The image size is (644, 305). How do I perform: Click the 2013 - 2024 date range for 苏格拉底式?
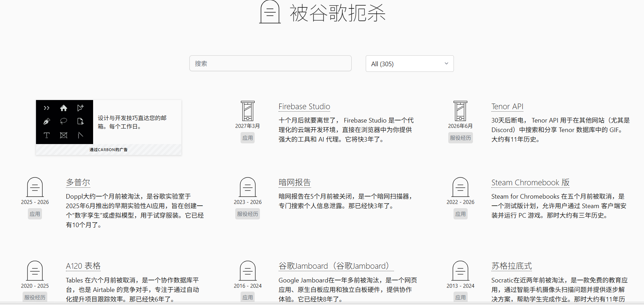pyautogui.click(x=460, y=286)
